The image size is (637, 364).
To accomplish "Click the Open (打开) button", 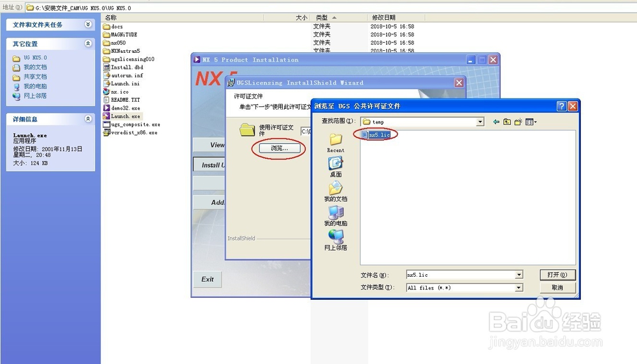I will pyautogui.click(x=557, y=275).
